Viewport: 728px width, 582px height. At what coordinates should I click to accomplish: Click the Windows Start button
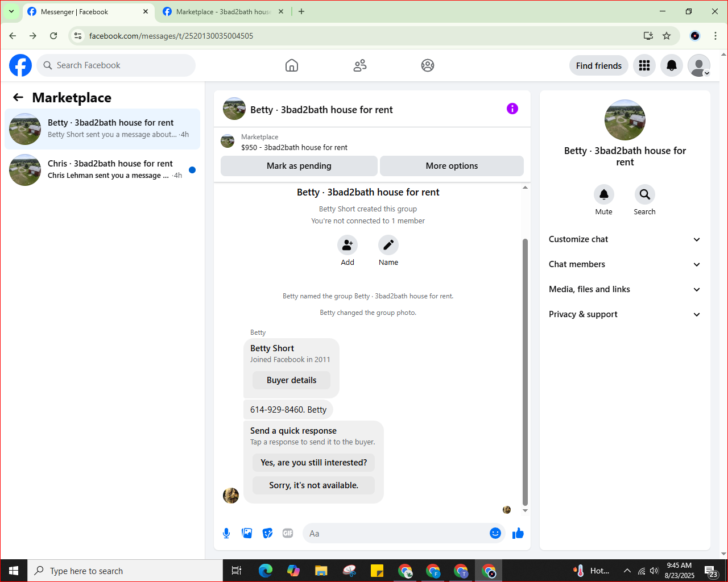click(14, 571)
